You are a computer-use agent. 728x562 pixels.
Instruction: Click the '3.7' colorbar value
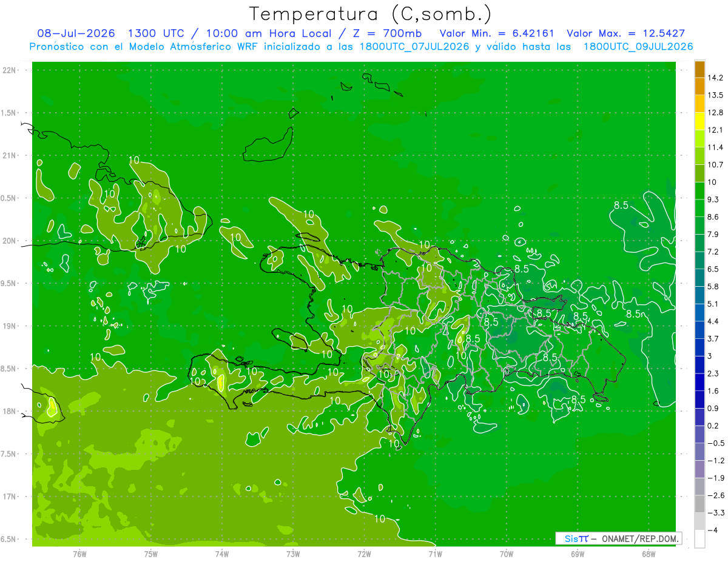713,338
